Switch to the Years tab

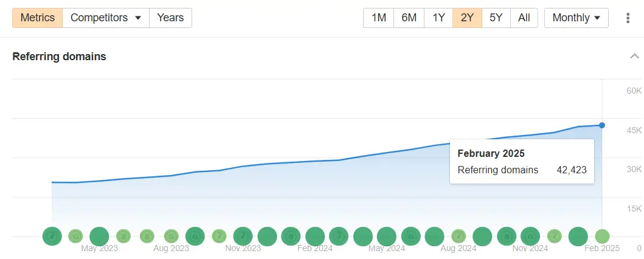(170, 18)
